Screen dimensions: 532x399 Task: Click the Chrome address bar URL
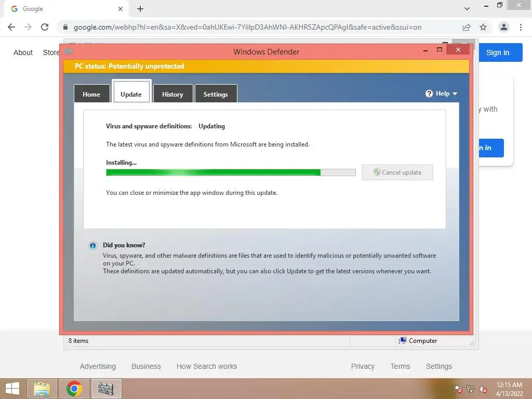coord(247,27)
